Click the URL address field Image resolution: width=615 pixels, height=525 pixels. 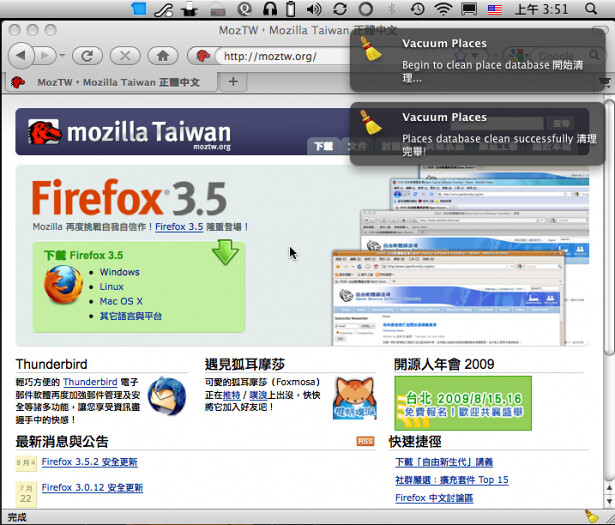coord(280,55)
